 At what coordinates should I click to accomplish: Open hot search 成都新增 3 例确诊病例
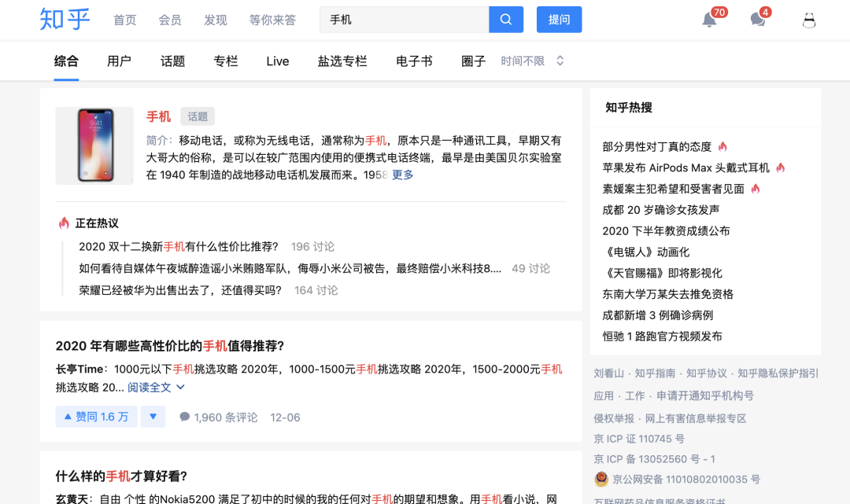pyautogui.click(x=657, y=315)
